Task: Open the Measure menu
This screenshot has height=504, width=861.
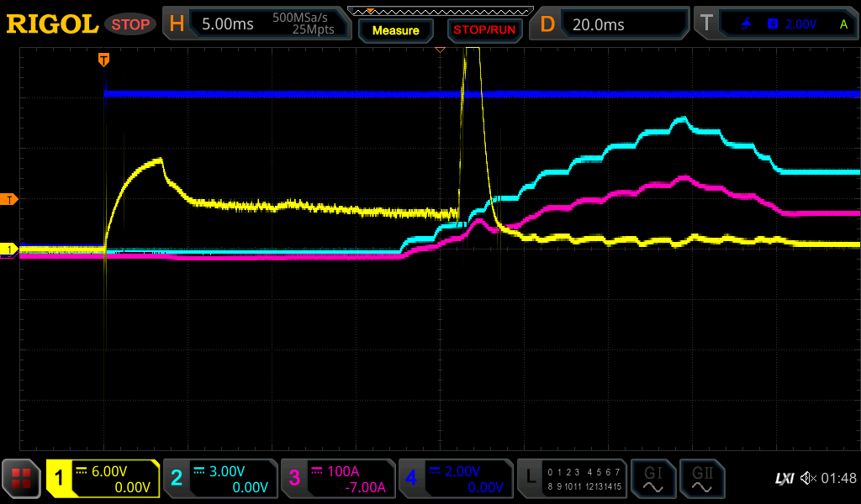Action: (396, 30)
